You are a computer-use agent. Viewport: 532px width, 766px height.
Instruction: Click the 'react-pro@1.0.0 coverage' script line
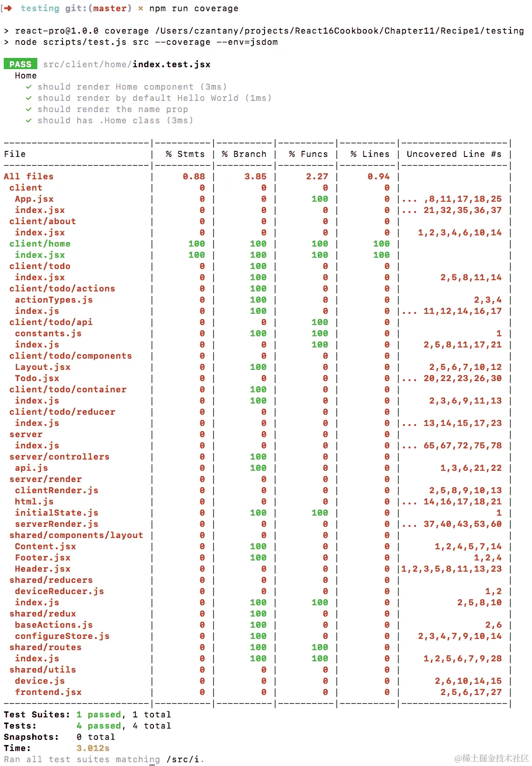click(x=264, y=31)
